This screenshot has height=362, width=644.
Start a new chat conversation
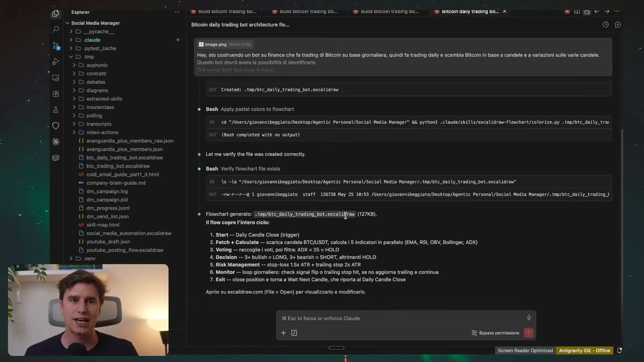[x=618, y=24]
